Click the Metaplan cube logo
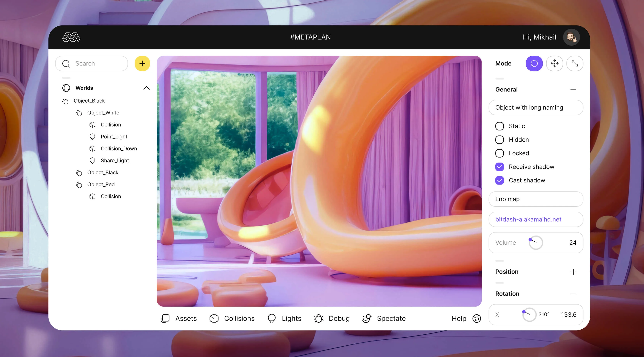The height and width of the screenshot is (357, 644). (x=71, y=37)
